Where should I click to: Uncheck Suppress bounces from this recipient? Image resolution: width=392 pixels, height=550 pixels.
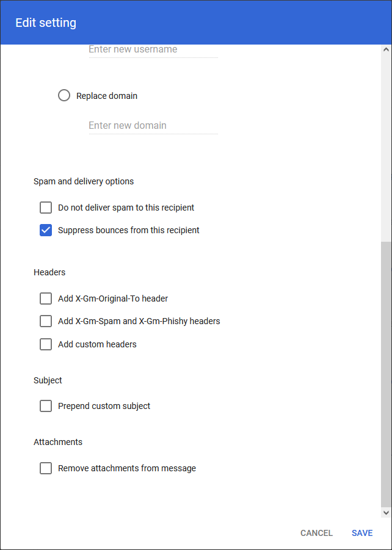(x=46, y=230)
